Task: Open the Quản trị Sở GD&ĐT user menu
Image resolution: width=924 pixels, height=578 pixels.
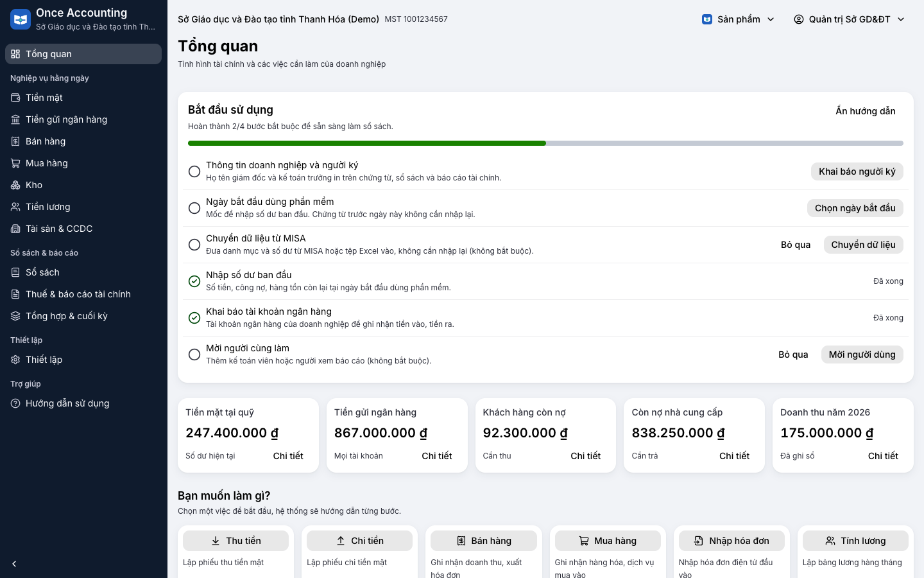Action: tap(850, 19)
